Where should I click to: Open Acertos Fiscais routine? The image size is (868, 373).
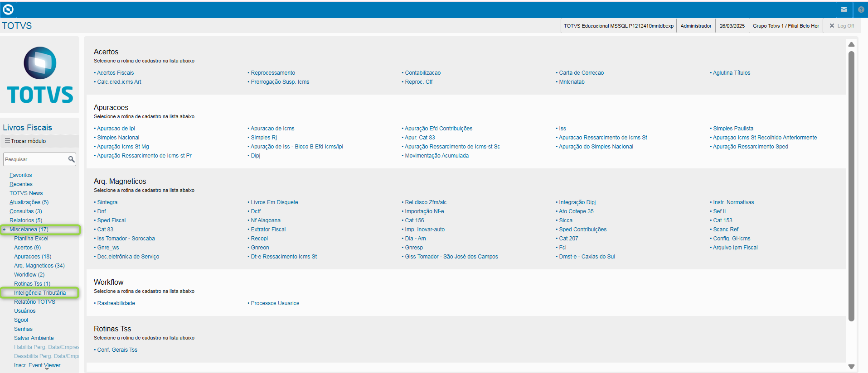click(115, 73)
